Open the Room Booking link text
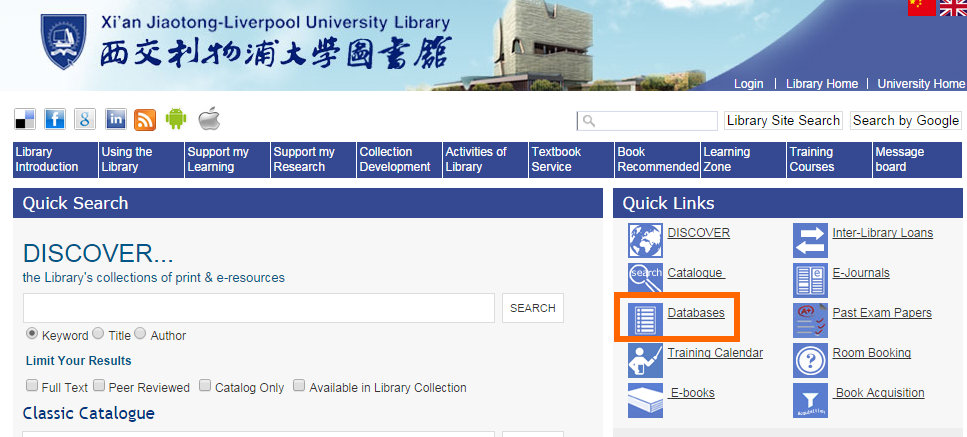The width and height of the screenshot is (967, 437). (871, 353)
